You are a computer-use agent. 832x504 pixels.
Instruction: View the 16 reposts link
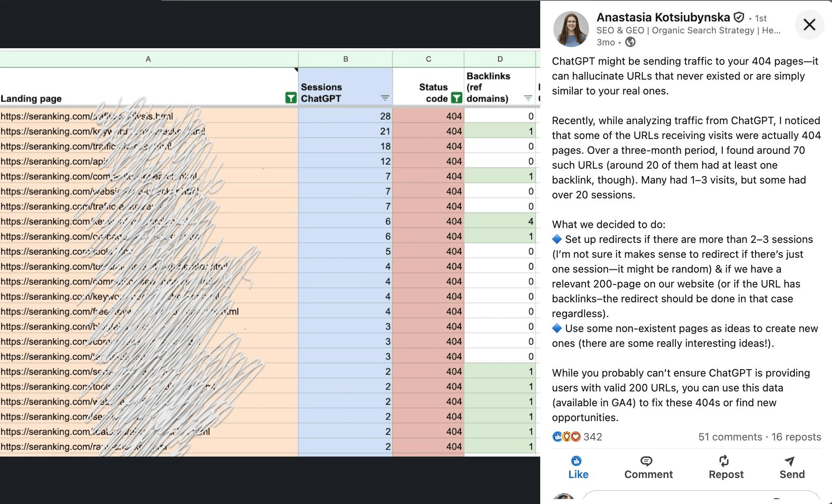pos(796,437)
